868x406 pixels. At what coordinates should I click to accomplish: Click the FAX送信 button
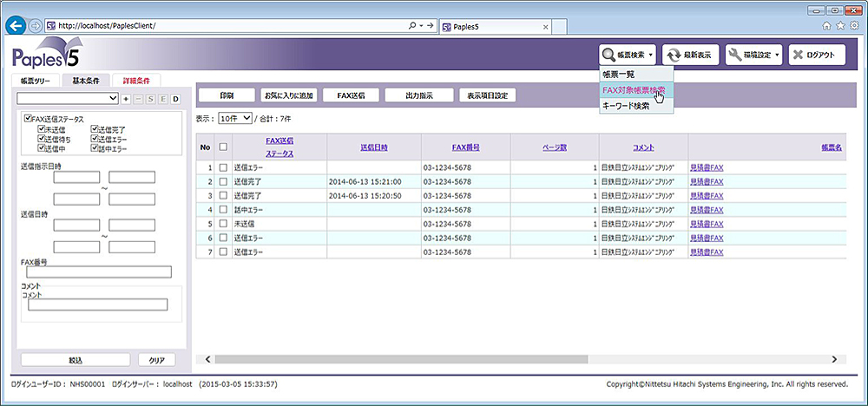click(x=351, y=95)
